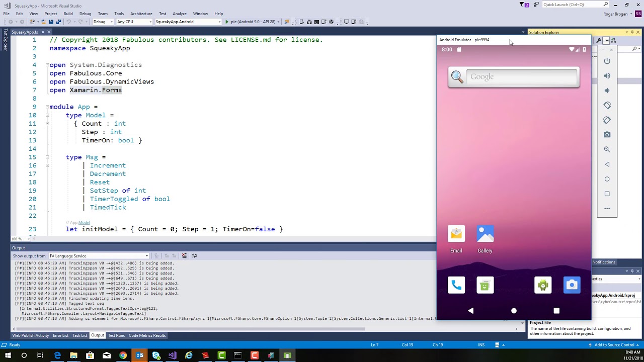Screen dimensions: 644x362
Task: Click Quick Launch search field
Action: pyautogui.click(x=576, y=5)
